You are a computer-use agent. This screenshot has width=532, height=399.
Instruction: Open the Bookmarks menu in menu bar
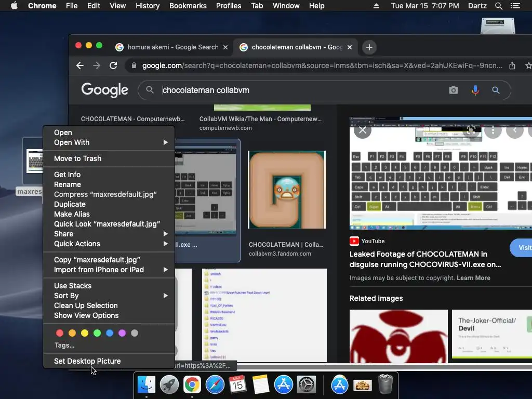point(188,6)
